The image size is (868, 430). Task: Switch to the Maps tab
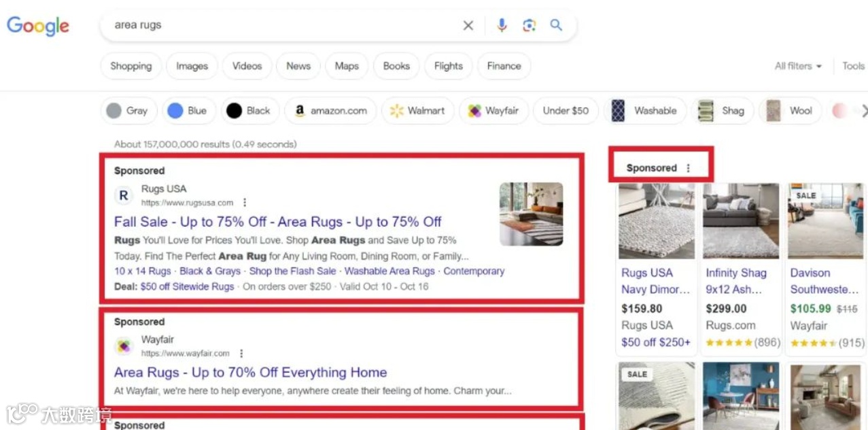tap(347, 66)
